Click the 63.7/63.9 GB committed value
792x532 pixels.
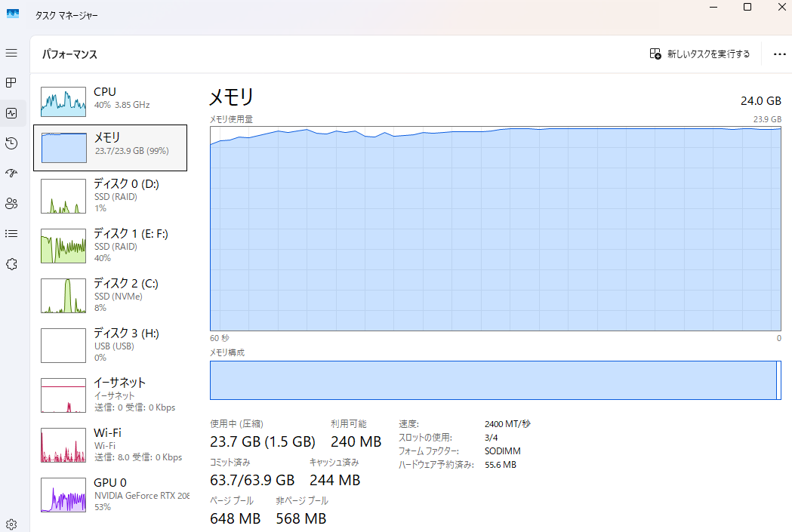coord(252,480)
